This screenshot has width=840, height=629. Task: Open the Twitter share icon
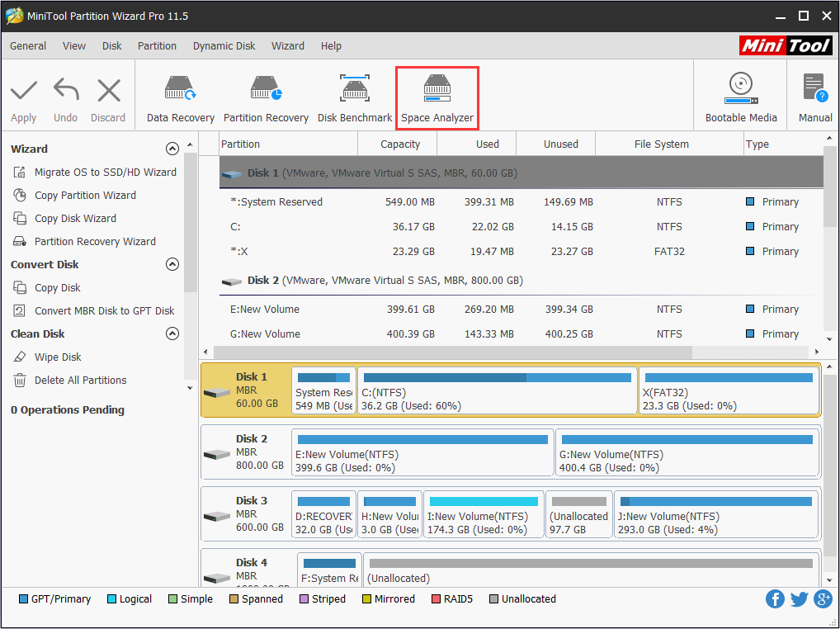pyautogui.click(x=799, y=599)
